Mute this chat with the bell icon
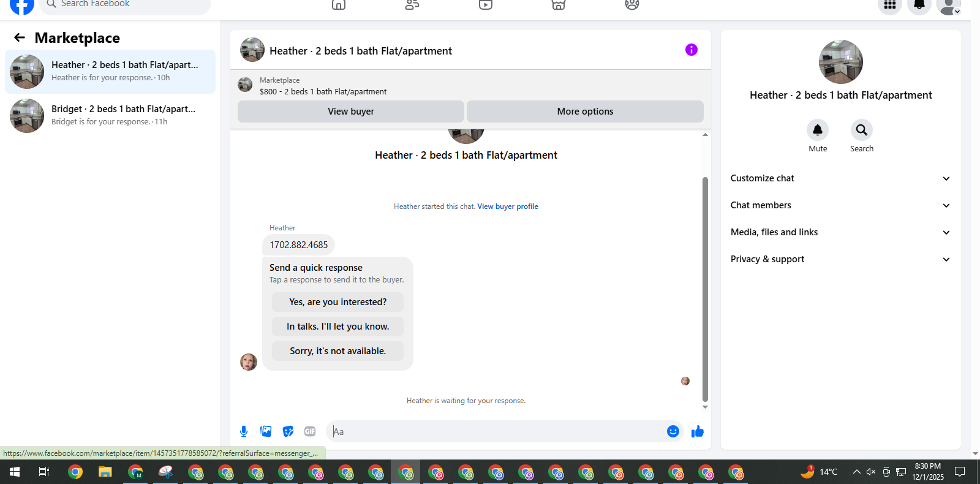 click(818, 130)
